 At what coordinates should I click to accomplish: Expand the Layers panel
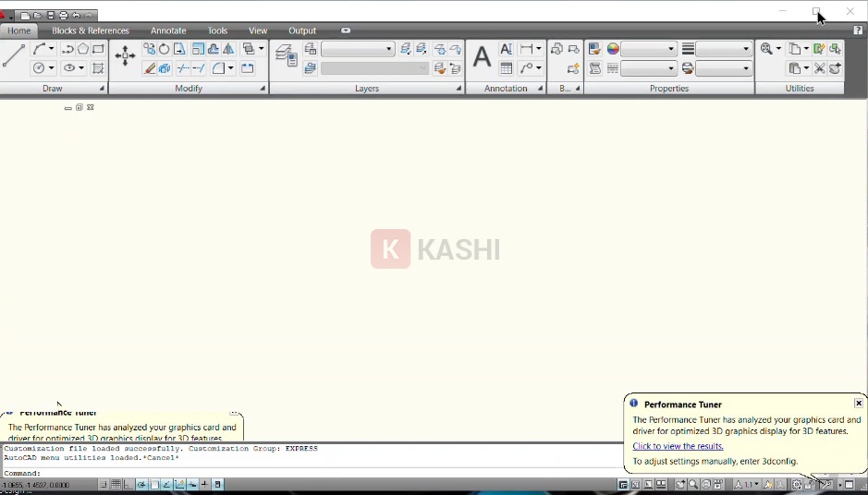pos(458,89)
